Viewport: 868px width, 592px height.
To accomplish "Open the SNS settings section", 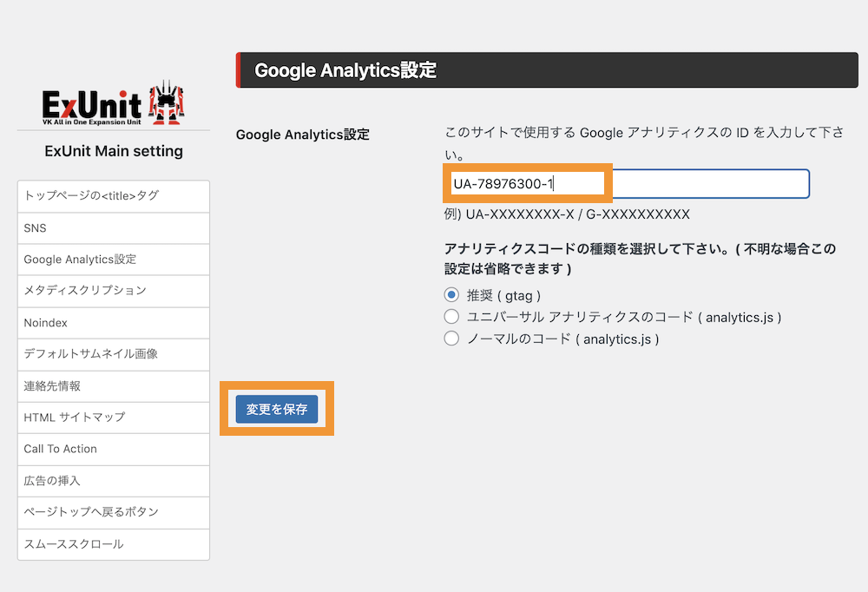I will tap(114, 228).
